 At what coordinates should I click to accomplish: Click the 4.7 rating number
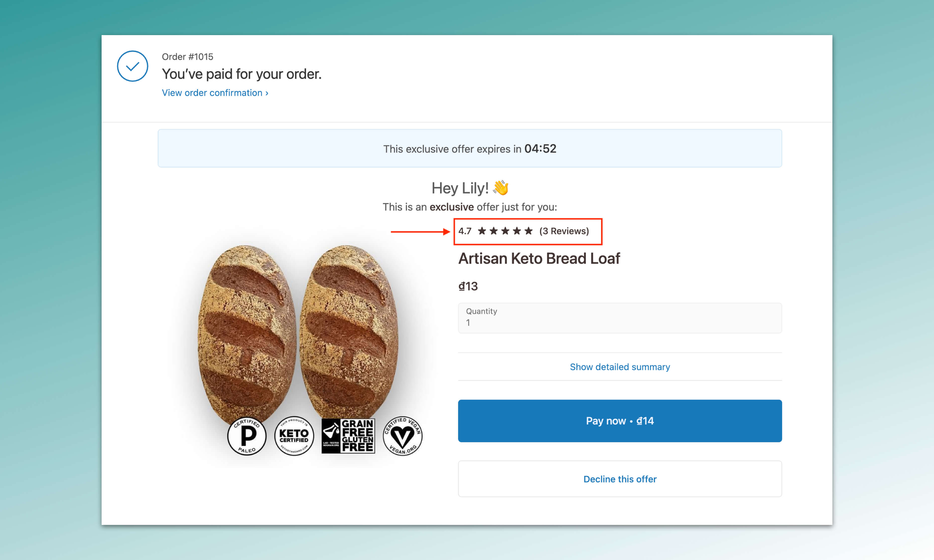pyautogui.click(x=465, y=231)
